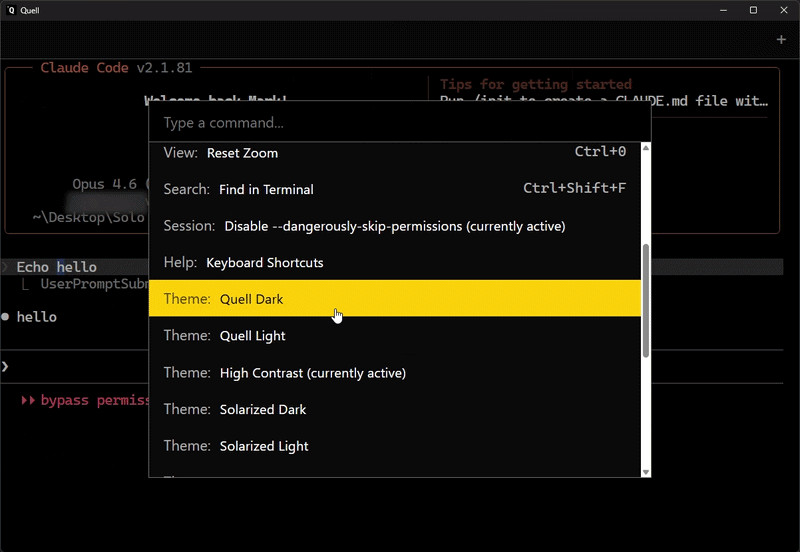Minimize the Quell window
The image size is (800, 552).
tap(723, 10)
